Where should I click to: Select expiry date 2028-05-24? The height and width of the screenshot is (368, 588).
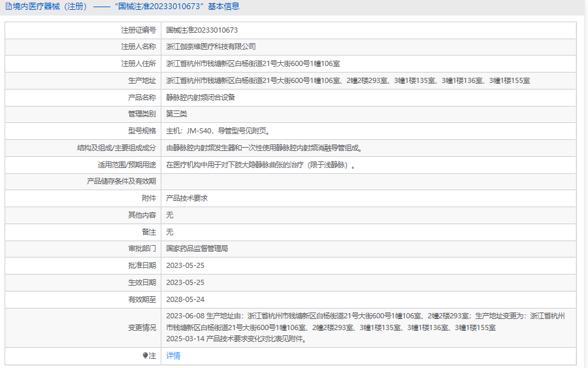[x=186, y=299]
